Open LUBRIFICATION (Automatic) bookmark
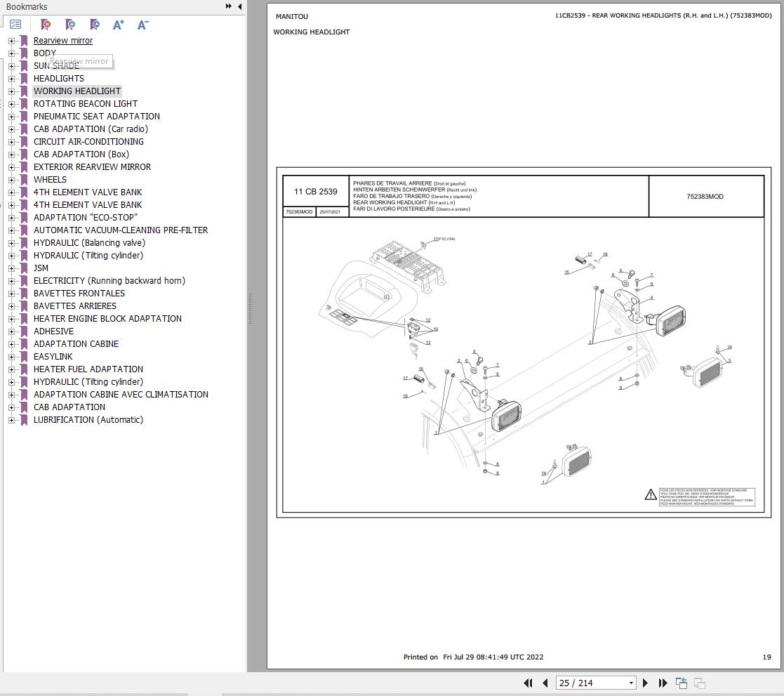This screenshot has height=696, width=784. [88, 420]
